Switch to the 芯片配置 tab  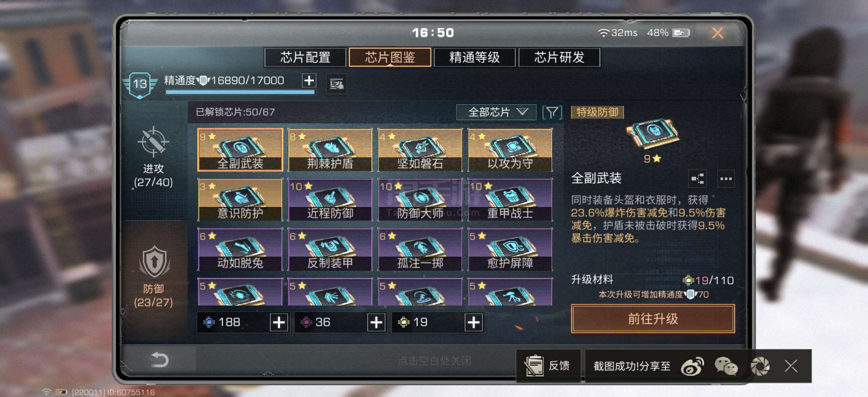click(x=305, y=57)
